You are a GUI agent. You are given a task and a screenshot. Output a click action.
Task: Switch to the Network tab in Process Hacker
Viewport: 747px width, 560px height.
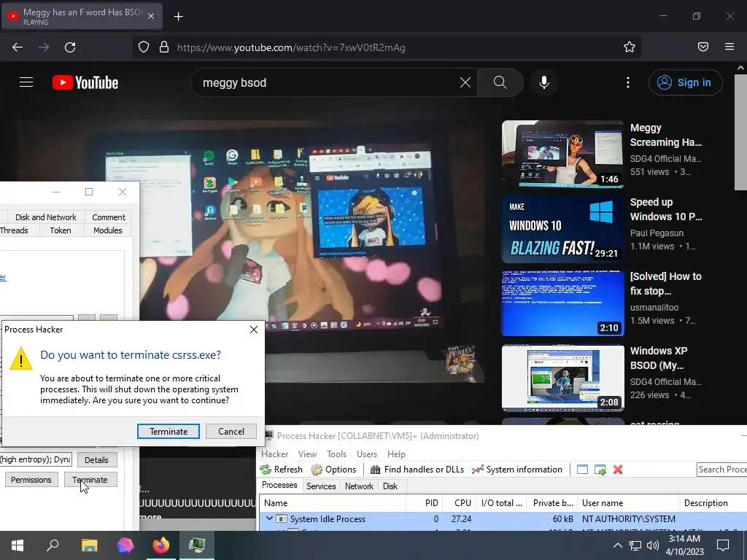click(x=359, y=486)
